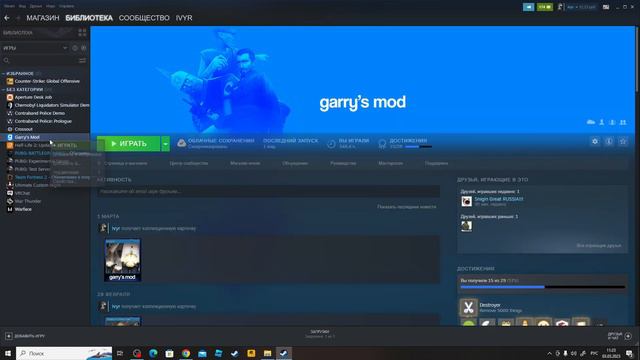Select Aperture Desk Job
The height and width of the screenshot is (360, 640).
[x=33, y=97]
